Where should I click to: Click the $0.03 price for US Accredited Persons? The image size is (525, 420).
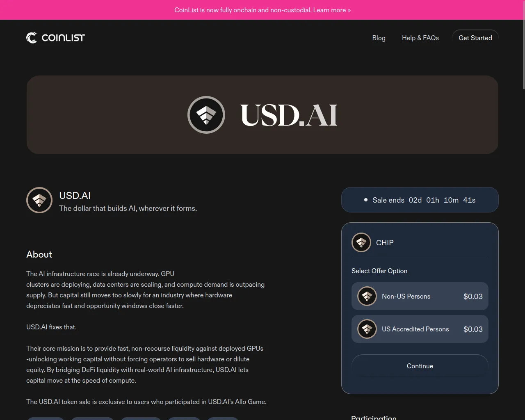[473, 329]
